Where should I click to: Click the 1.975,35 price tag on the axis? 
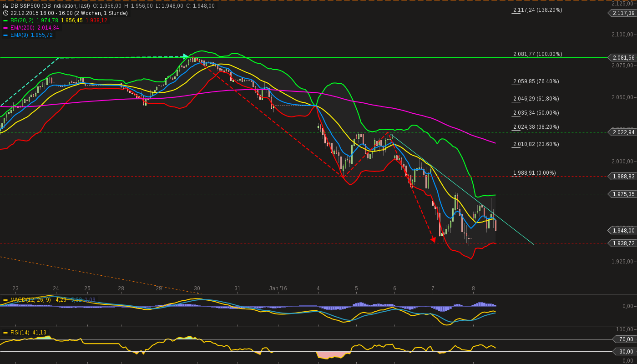coord(623,194)
